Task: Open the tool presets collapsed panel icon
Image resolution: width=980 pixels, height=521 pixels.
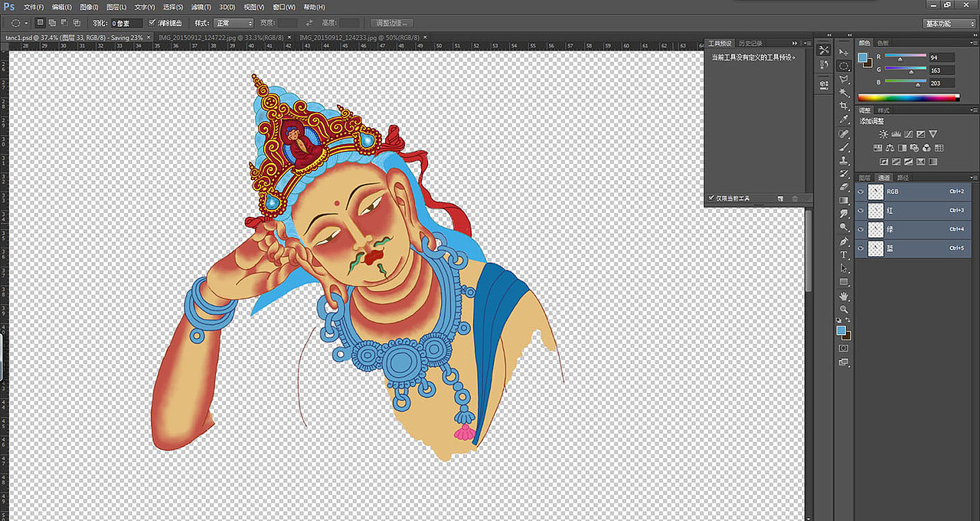Action: pyautogui.click(x=824, y=50)
